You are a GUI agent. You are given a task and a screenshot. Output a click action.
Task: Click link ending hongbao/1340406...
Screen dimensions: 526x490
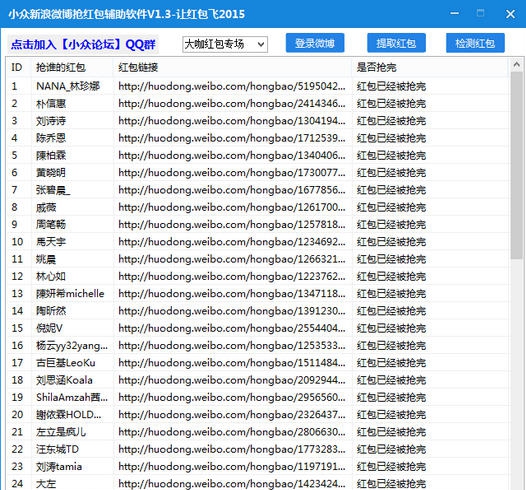(x=232, y=156)
